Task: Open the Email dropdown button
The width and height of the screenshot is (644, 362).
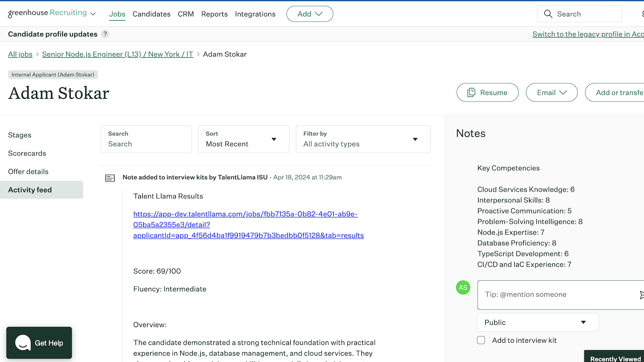Action: [551, 93]
